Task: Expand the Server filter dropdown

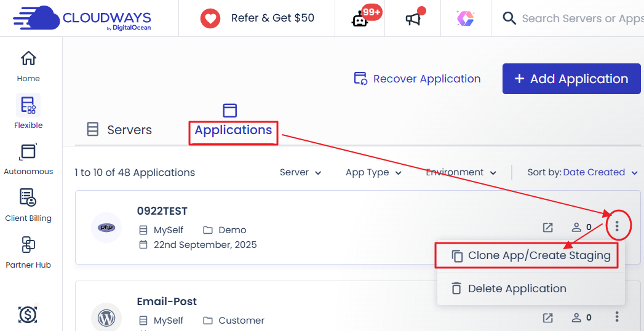Action: [x=300, y=172]
